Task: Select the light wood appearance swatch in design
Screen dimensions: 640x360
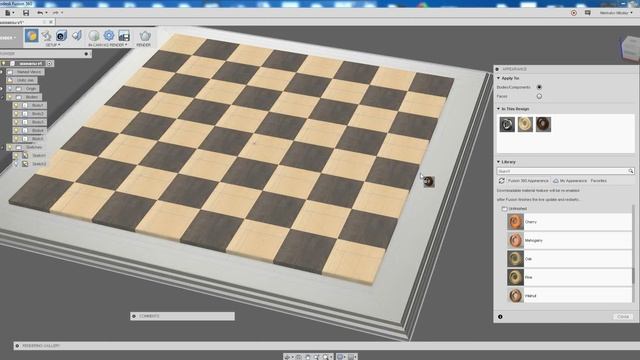Action: tap(525, 124)
